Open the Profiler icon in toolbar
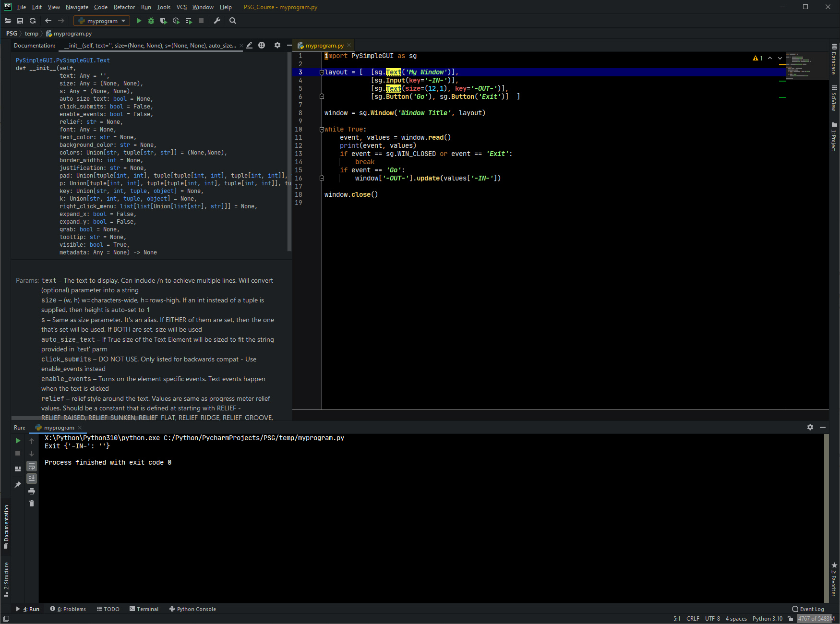Screen dimensions: 840x624 click(x=176, y=21)
